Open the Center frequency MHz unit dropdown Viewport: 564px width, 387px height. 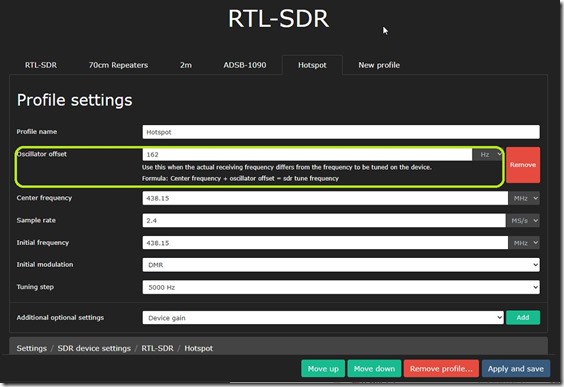[524, 198]
